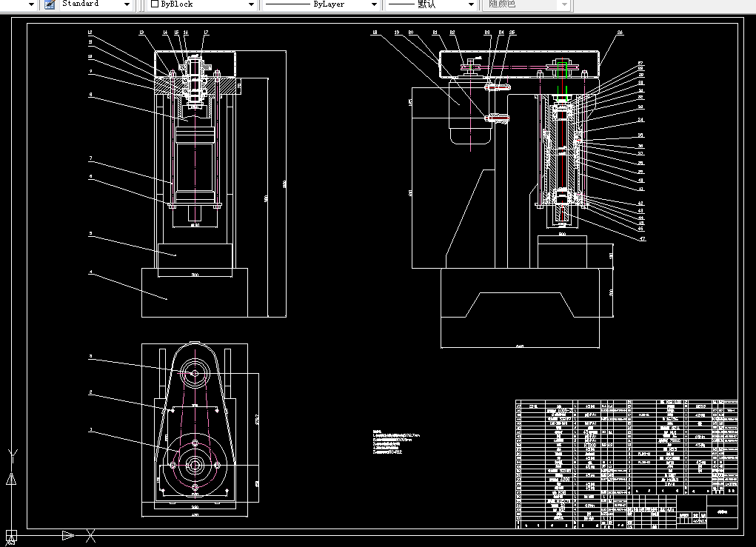Screen dimensions: 756x547
Task: Select part balloon number 22
Action: (452, 33)
